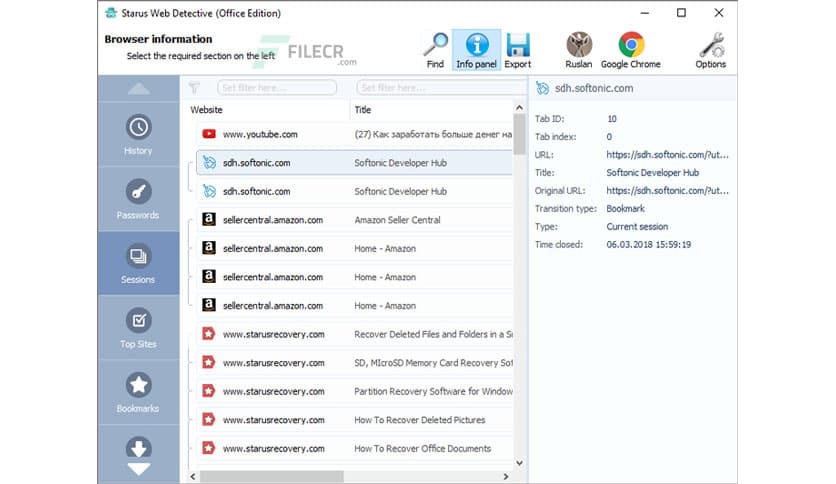Select the Ruslan user profile

click(x=578, y=51)
